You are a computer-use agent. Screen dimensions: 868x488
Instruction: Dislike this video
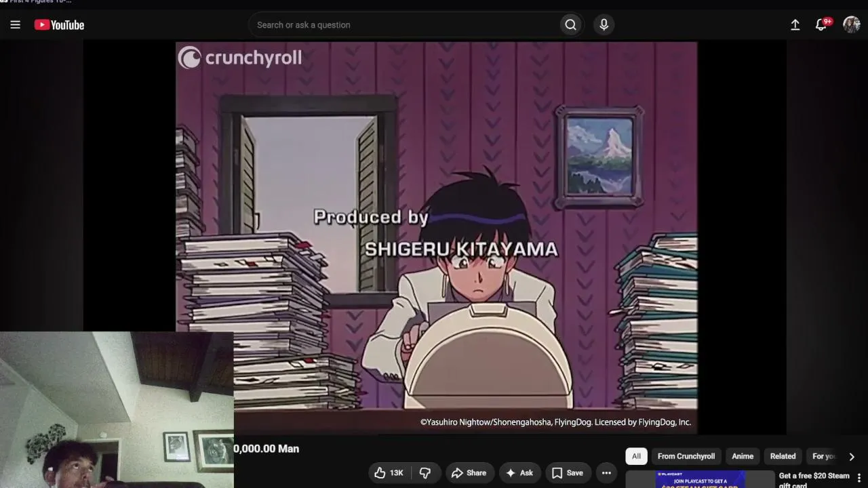(x=425, y=473)
